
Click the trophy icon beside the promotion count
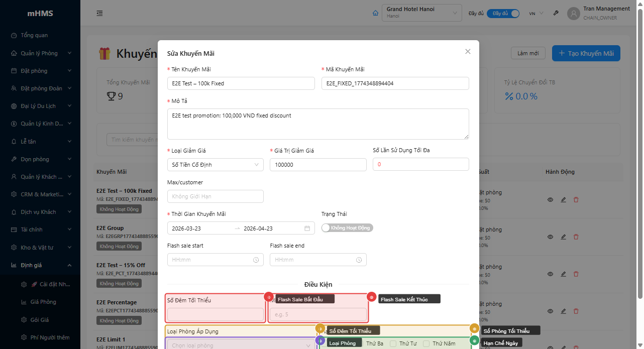pyautogui.click(x=111, y=96)
